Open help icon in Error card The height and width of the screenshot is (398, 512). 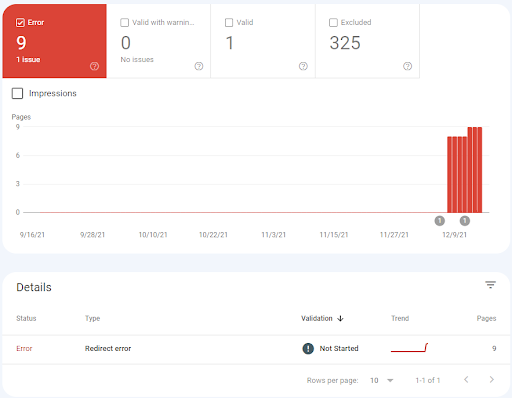point(94,66)
